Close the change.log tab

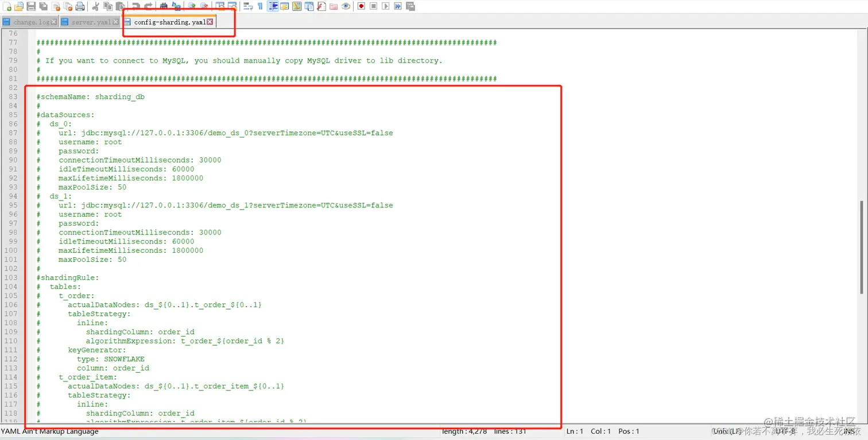pos(54,22)
